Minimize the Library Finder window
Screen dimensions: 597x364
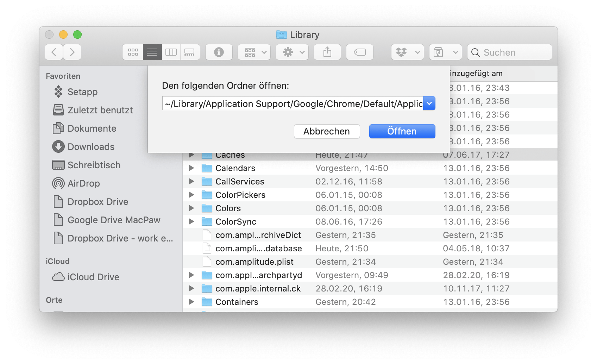click(x=63, y=34)
